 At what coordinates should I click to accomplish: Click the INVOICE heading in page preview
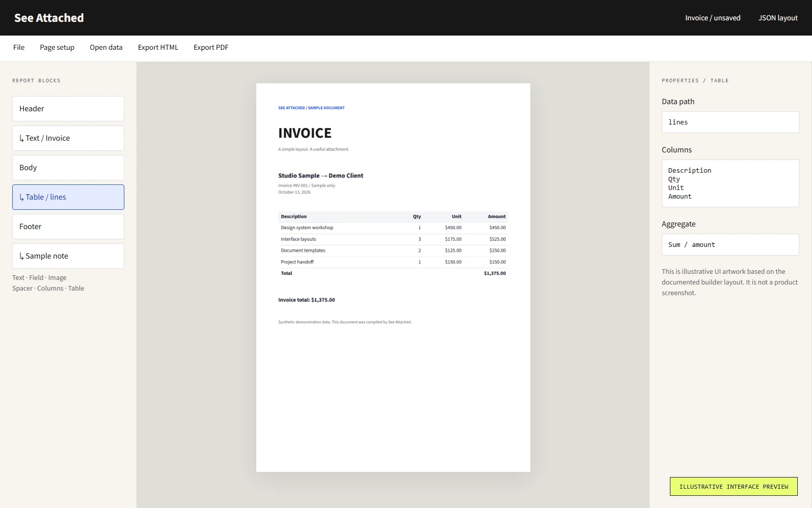coord(304,133)
